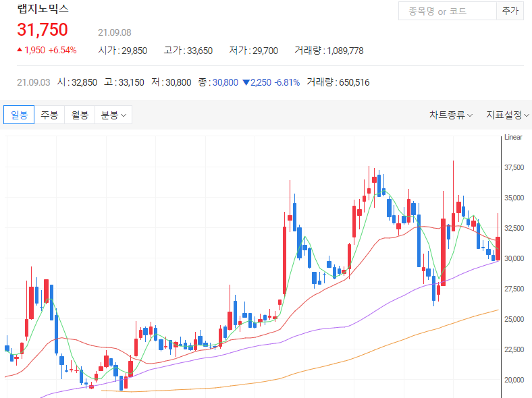Click the stock name 랩지노믹스
Viewport: 532px width, 398px height.
pyautogui.click(x=43, y=9)
